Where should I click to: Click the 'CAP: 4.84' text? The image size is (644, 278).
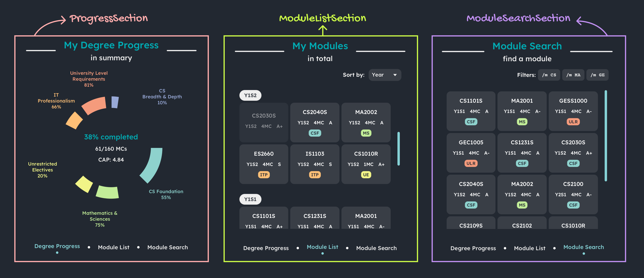tap(111, 160)
